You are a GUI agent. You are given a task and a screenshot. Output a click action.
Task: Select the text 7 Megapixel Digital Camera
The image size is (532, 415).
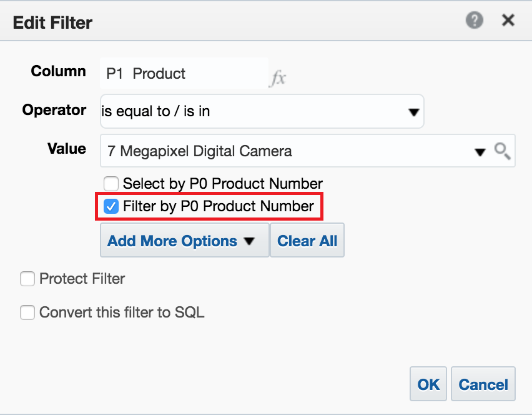[x=199, y=151]
